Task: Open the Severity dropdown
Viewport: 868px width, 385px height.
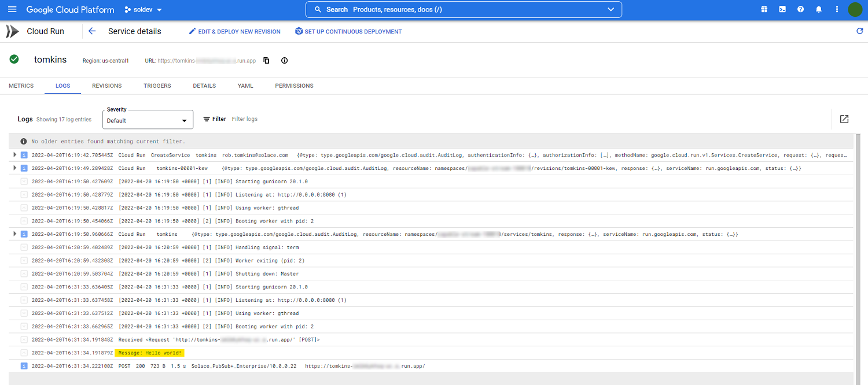Action: tap(148, 120)
